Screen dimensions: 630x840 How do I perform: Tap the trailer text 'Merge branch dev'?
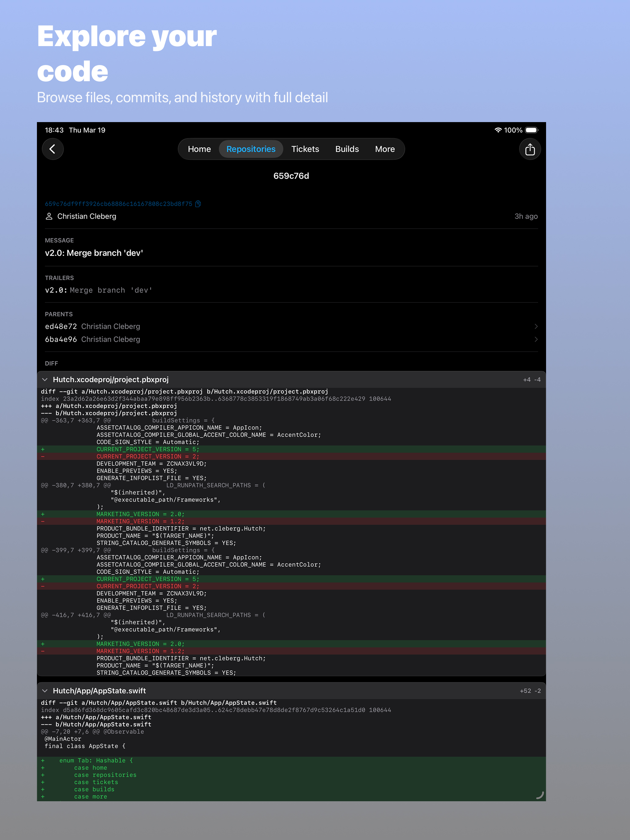click(x=111, y=290)
